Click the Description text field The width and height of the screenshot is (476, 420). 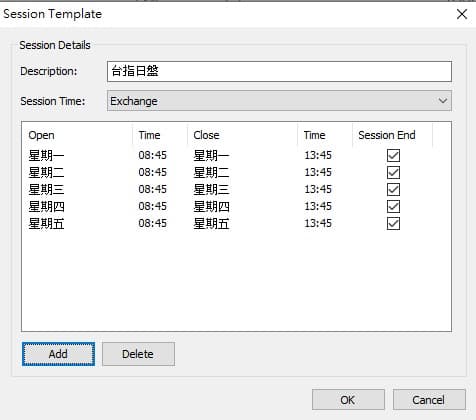tap(279, 71)
